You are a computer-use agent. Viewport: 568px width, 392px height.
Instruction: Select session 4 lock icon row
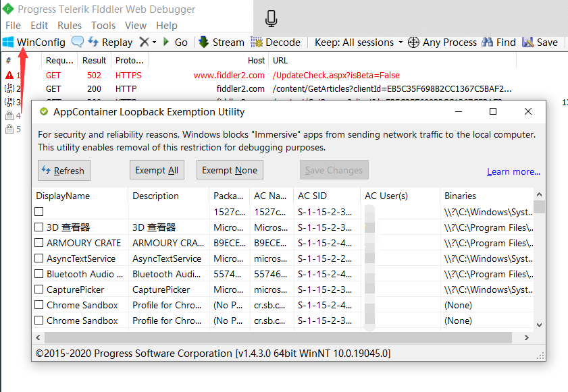(9, 115)
